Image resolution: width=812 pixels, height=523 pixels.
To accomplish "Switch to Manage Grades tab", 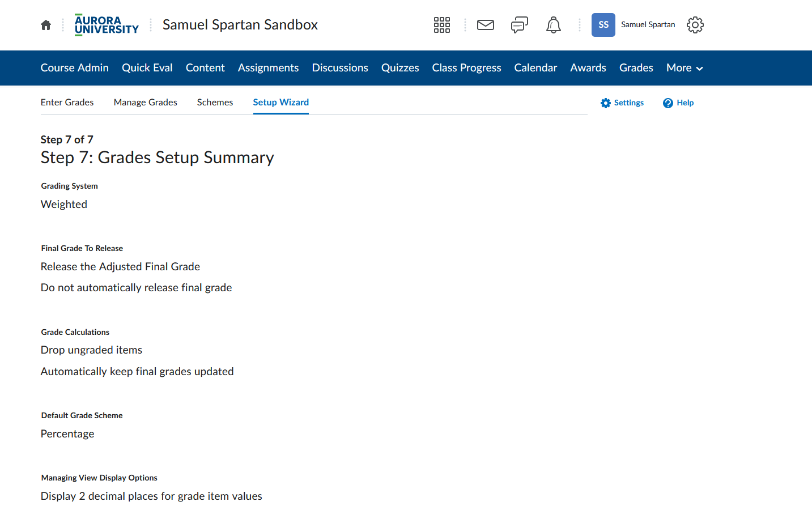I will 146,103.
